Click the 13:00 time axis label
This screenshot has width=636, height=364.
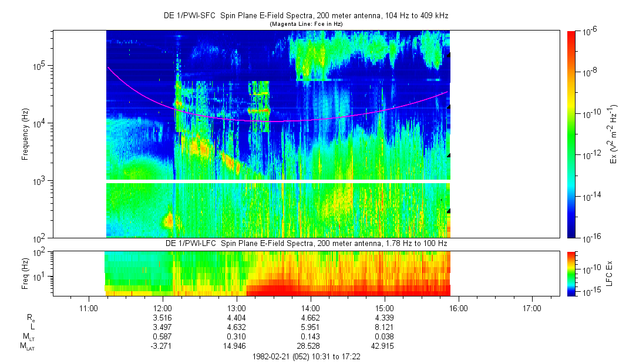[237, 308]
